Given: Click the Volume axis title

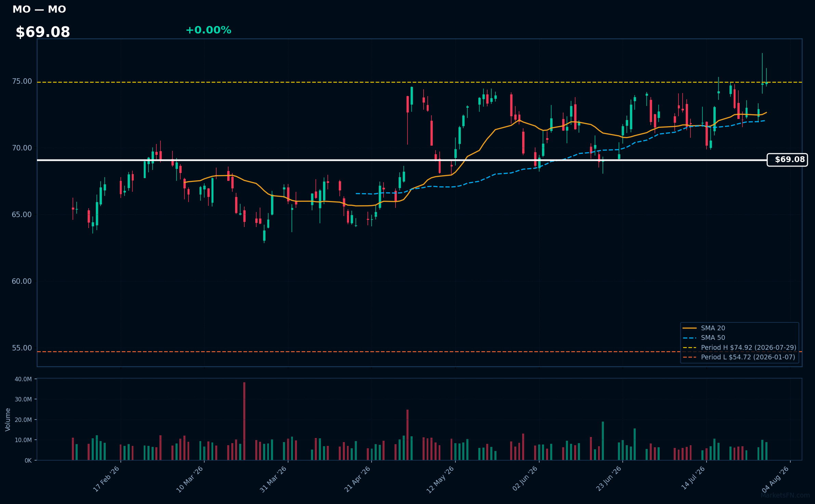Looking at the screenshot, I should [x=8, y=420].
